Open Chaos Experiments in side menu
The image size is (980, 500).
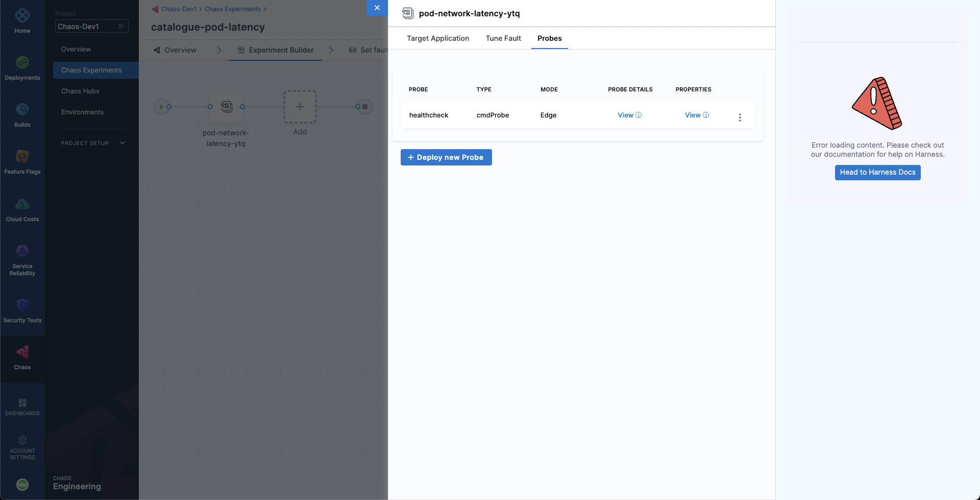tap(95, 70)
